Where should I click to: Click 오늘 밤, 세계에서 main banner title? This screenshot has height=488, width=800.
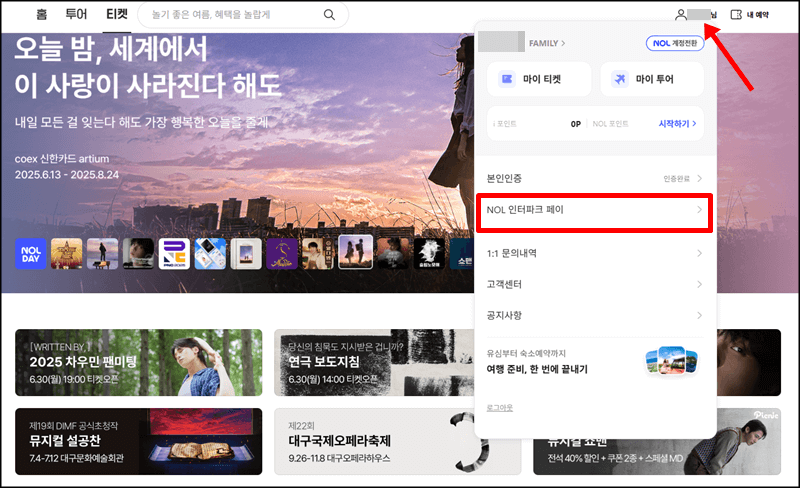111,50
